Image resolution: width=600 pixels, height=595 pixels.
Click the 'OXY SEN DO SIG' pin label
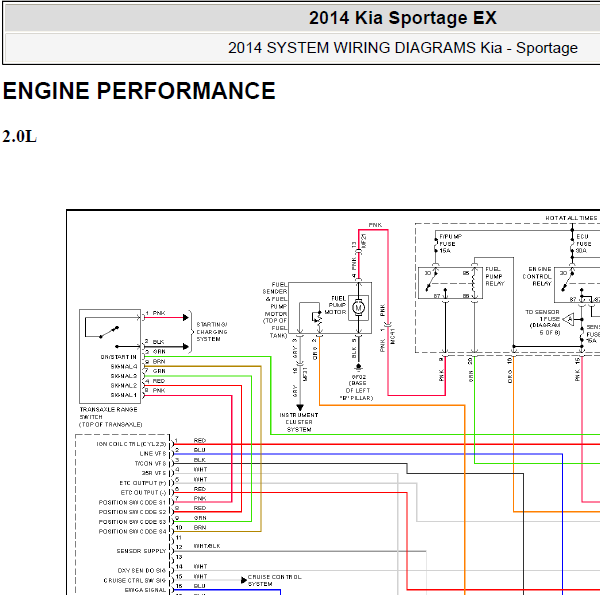click(142, 571)
